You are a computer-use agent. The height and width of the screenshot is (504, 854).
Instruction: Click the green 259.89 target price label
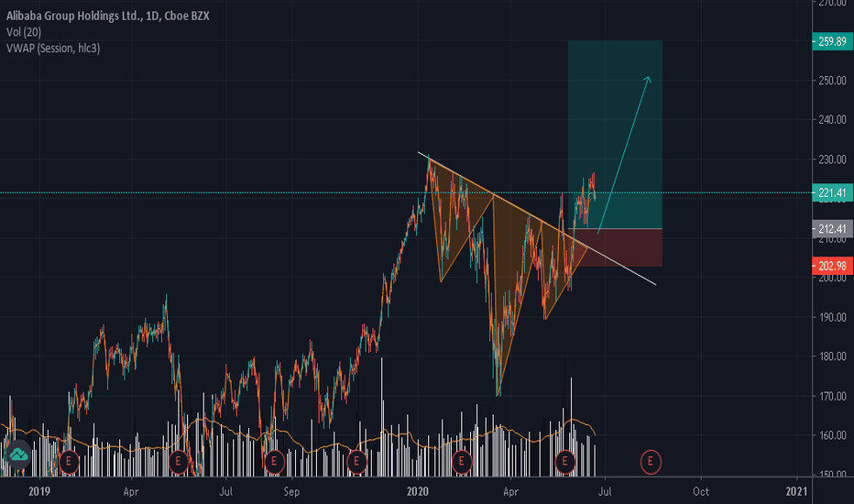pyautogui.click(x=832, y=41)
